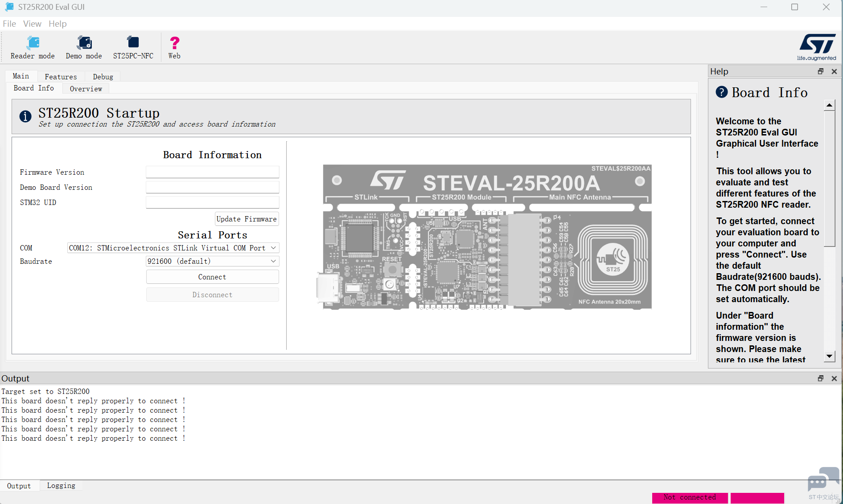Switch to the Debug tab
Screen dimensions: 843x504
click(103, 77)
